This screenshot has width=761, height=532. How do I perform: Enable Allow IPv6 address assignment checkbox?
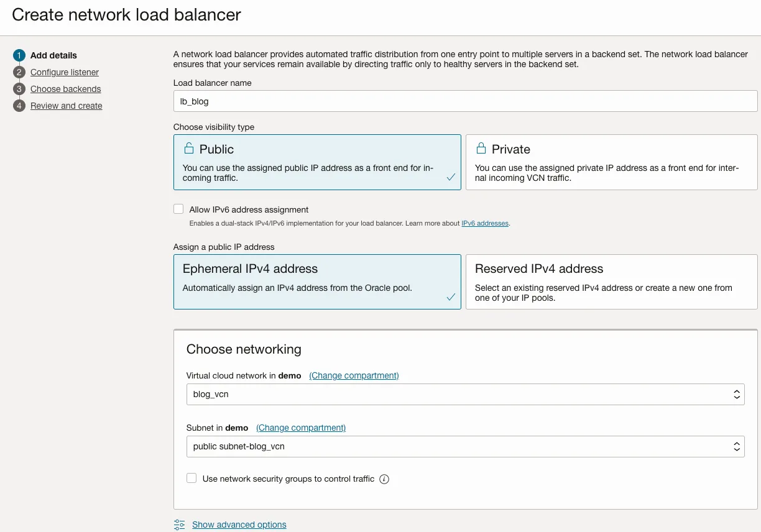(x=178, y=209)
